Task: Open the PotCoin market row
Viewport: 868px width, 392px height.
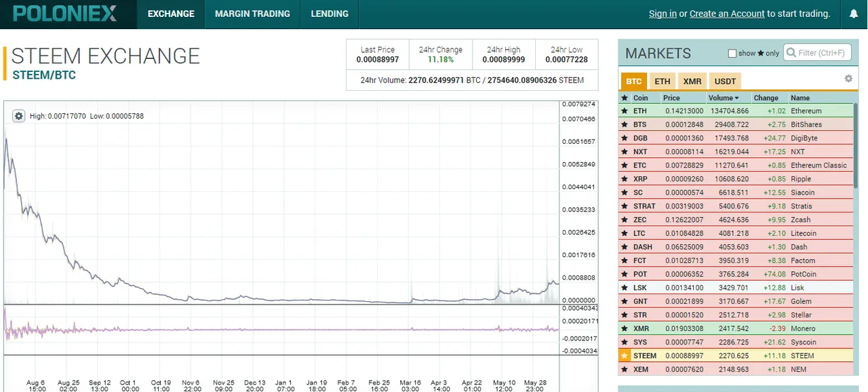Action: click(x=736, y=274)
